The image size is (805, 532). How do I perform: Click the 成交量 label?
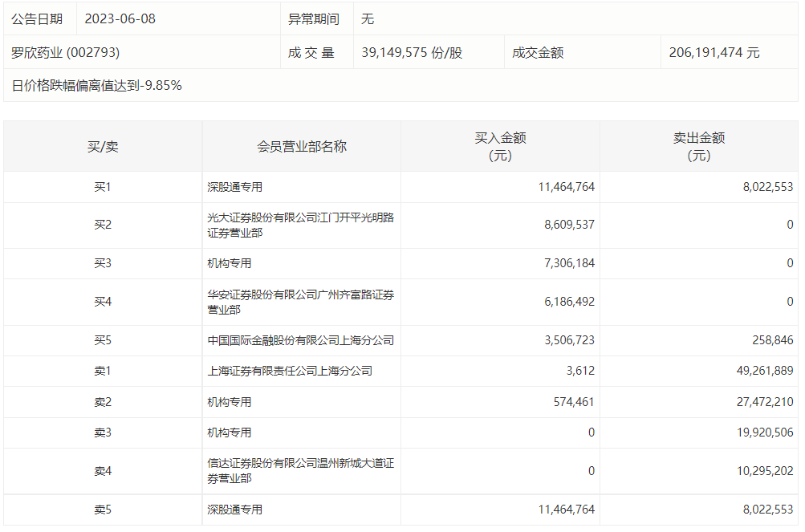[311, 52]
